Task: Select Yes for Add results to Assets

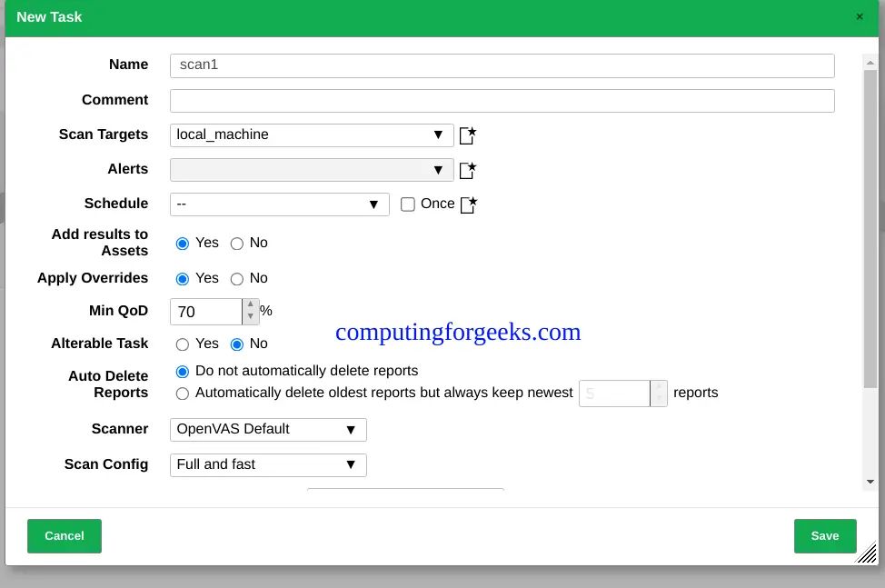Action: [x=183, y=244]
